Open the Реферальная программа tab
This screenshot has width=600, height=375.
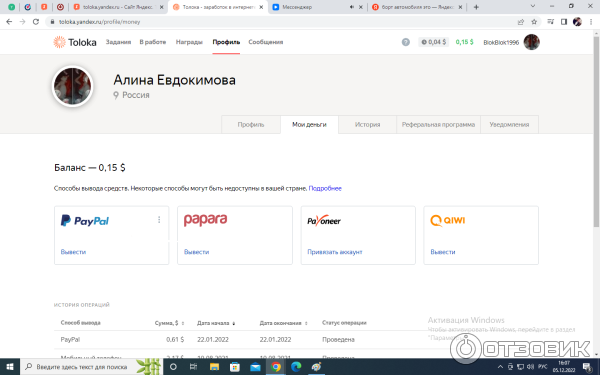[438, 124]
